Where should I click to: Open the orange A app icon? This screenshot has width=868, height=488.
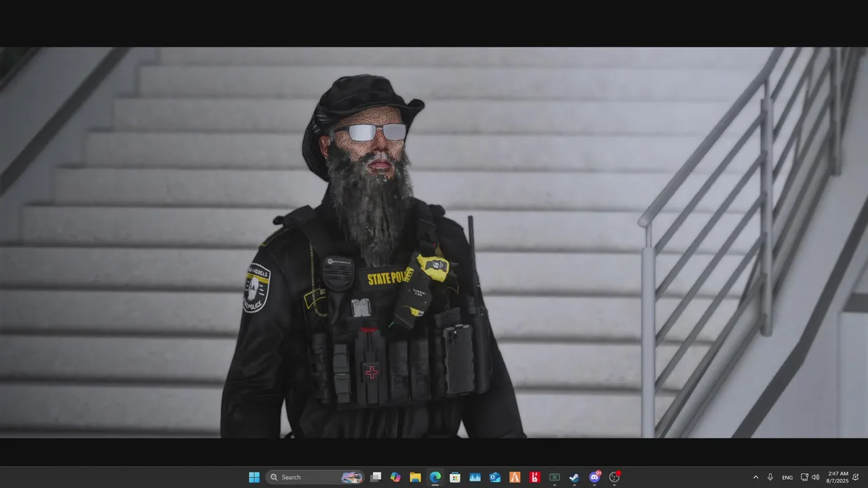click(515, 477)
